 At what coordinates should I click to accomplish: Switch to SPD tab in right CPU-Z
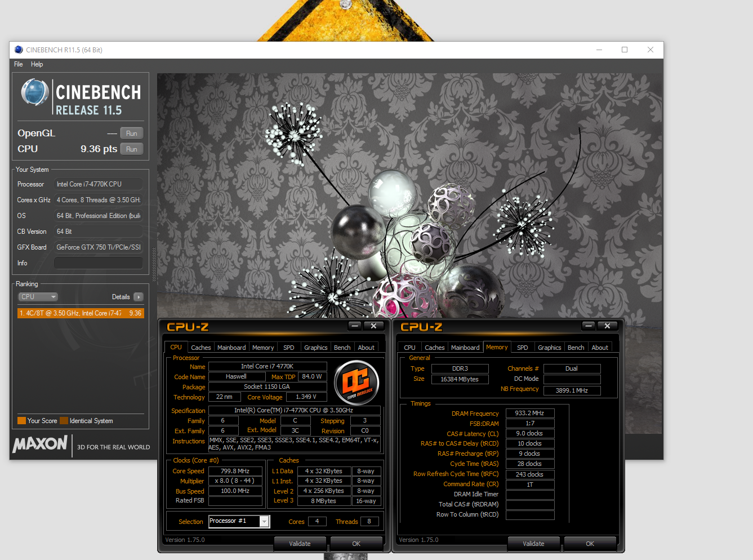pyautogui.click(x=523, y=348)
